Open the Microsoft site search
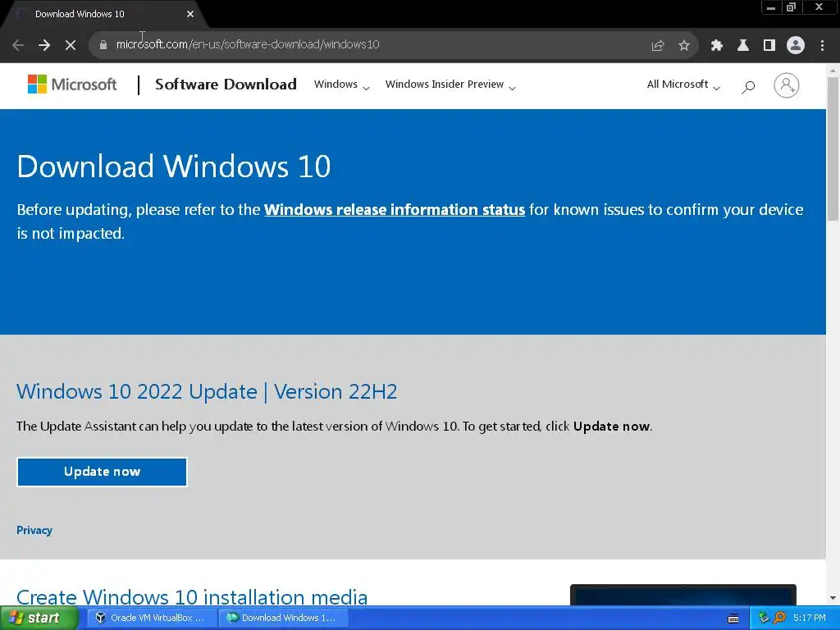Image resolution: width=840 pixels, height=630 pixels. pyautogui.click(x=748, y=85)
